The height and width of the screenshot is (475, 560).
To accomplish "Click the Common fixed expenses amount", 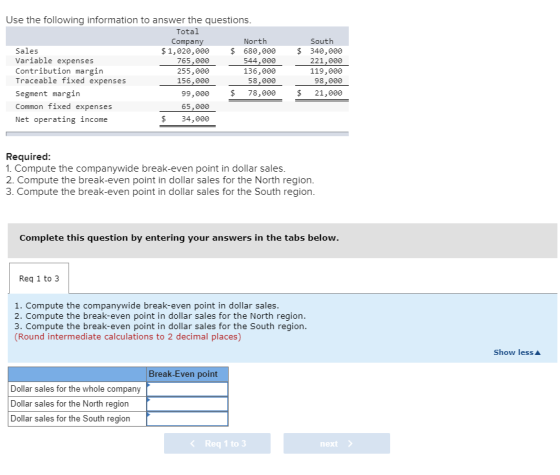I will [x=195, y=106].
